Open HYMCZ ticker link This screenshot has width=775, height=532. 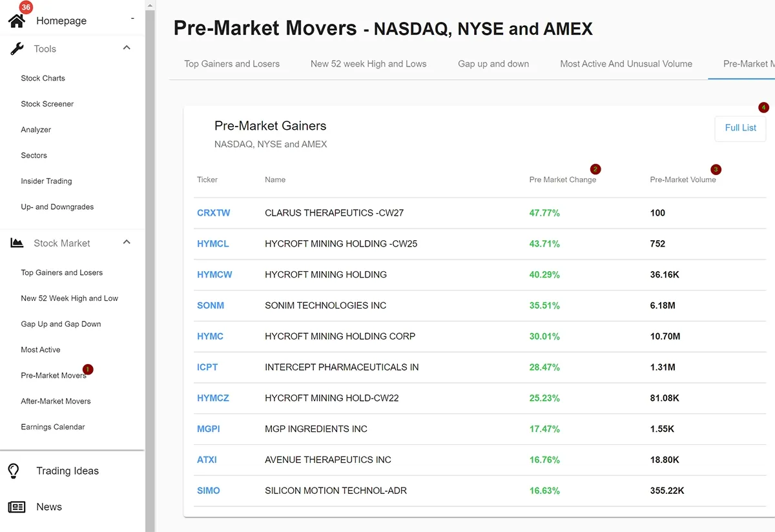click(213, 398)
